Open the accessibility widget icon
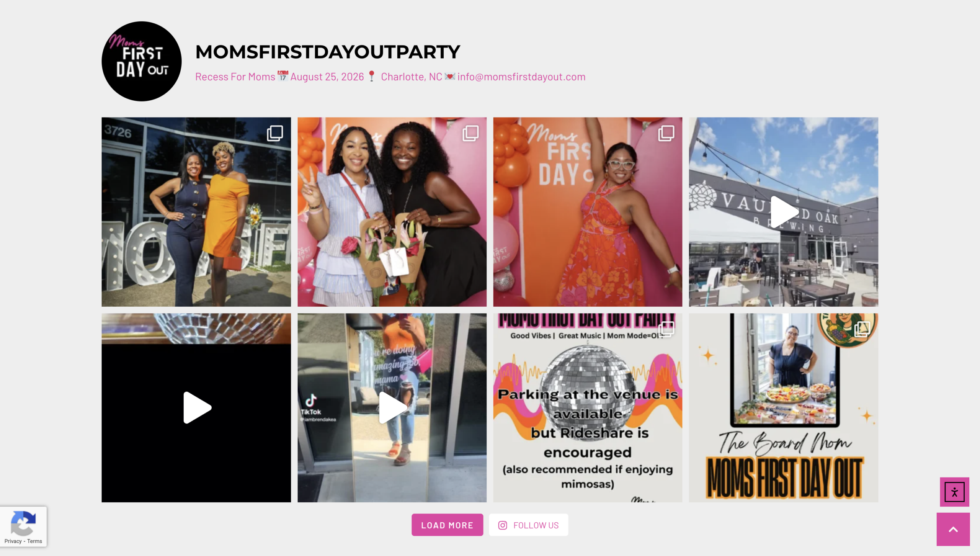The height and width of the screenshot is (556, 980). click(954, 492)
